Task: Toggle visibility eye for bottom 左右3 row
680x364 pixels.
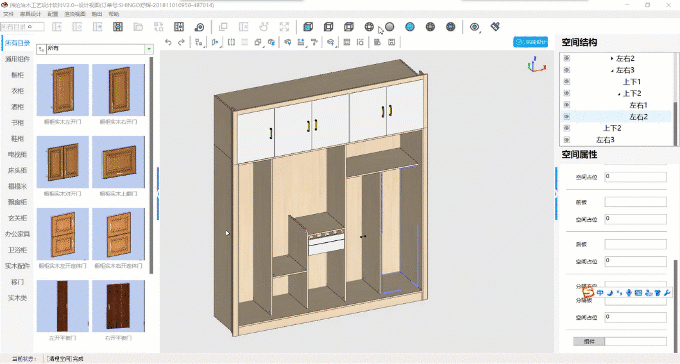Action: (566, 140)
